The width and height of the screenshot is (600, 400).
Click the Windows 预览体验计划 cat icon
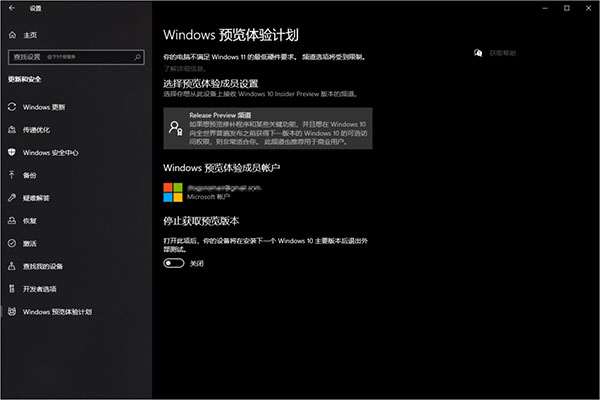pos(12,312)
